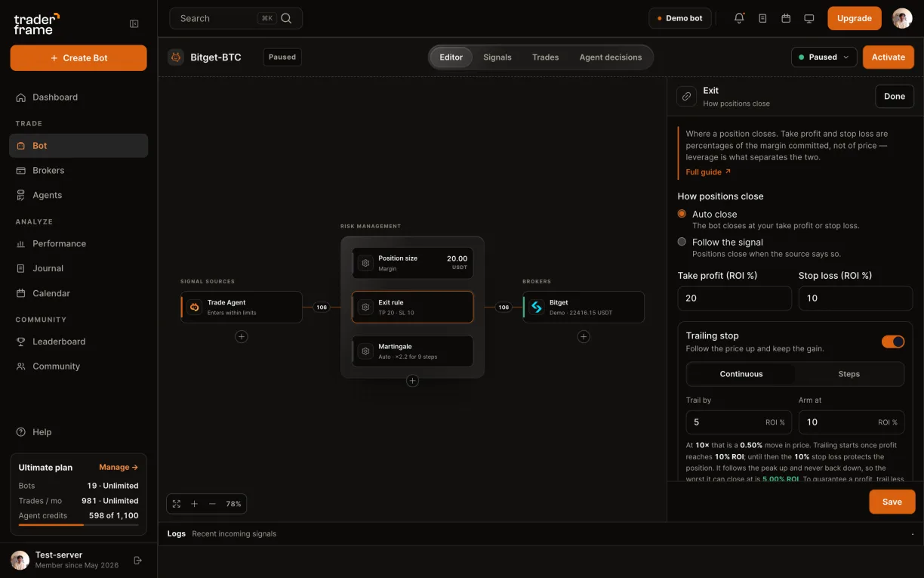Switch to the Signals tab
This screenshot has height=578, width=924.
pyautogui.click(x=497, y=57)
